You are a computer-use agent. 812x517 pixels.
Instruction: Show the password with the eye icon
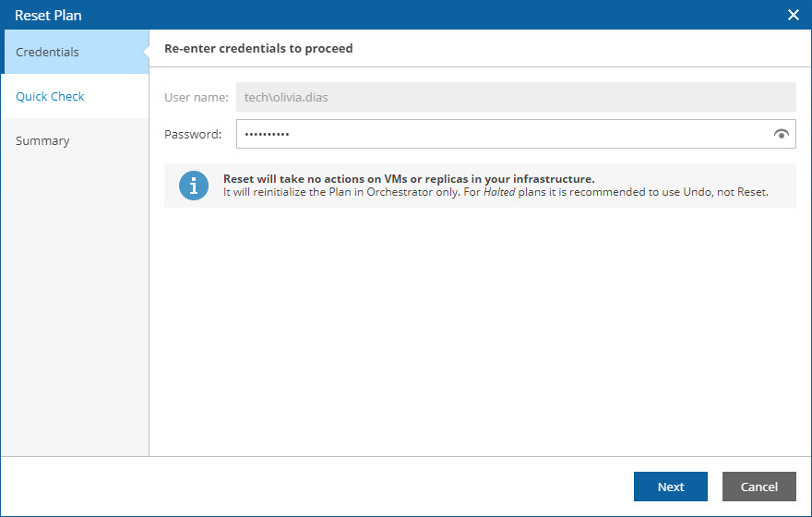click(782, 134)
